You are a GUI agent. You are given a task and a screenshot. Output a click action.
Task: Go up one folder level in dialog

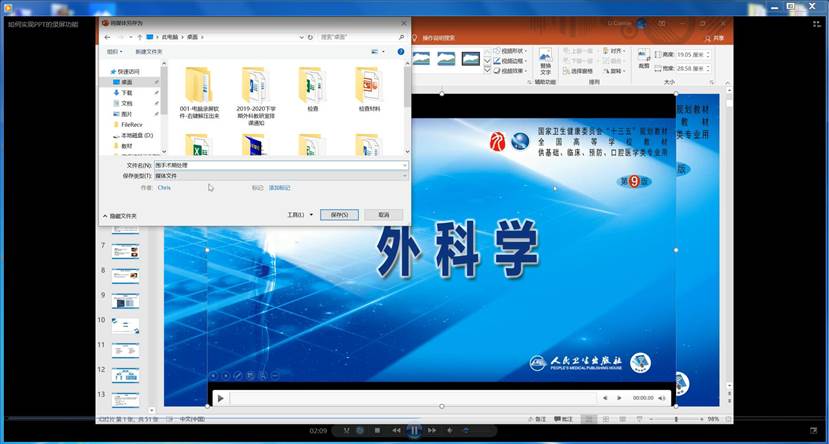(140, 38)
